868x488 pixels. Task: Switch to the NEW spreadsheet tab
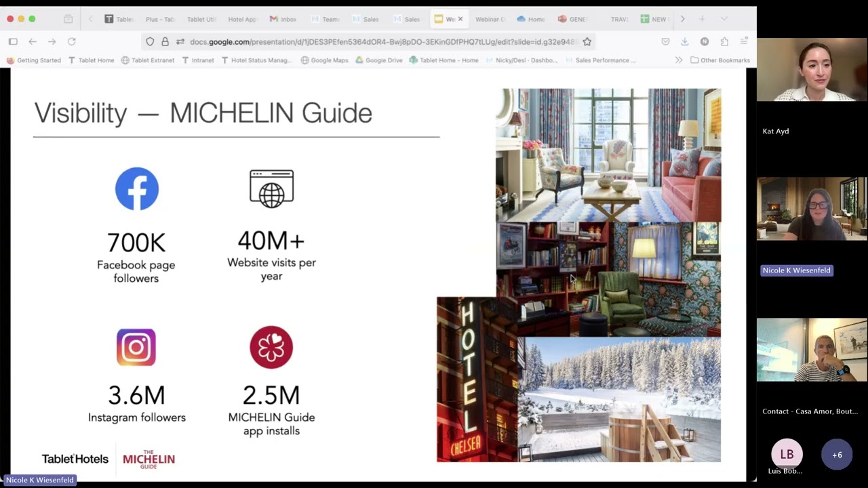pyautogui.click(x=654, y=19)
